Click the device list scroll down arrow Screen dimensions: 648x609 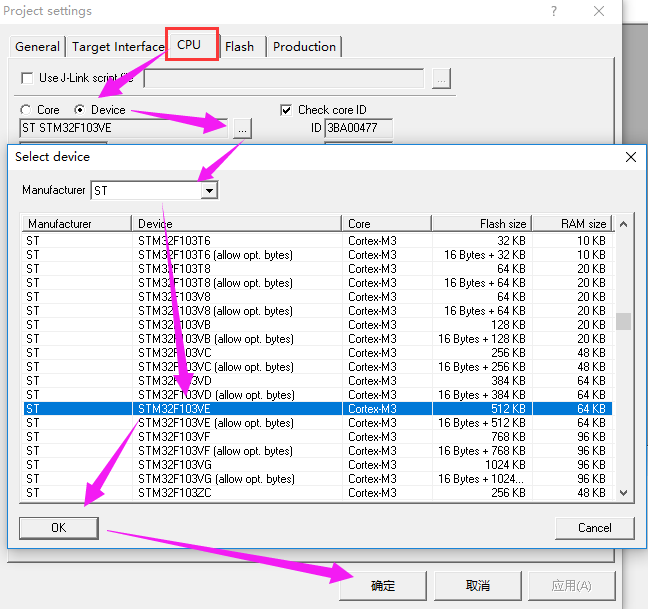tap(624, 492)
